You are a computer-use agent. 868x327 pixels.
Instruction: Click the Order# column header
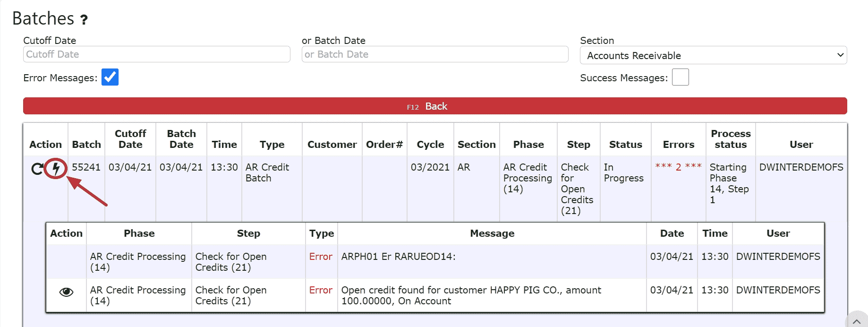coord(384,145)
